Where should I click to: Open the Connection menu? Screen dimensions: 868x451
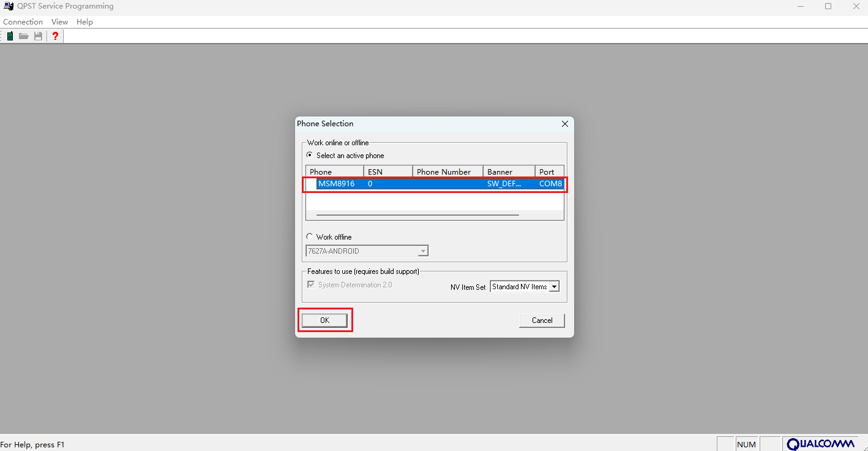click(x=23, y=22)
